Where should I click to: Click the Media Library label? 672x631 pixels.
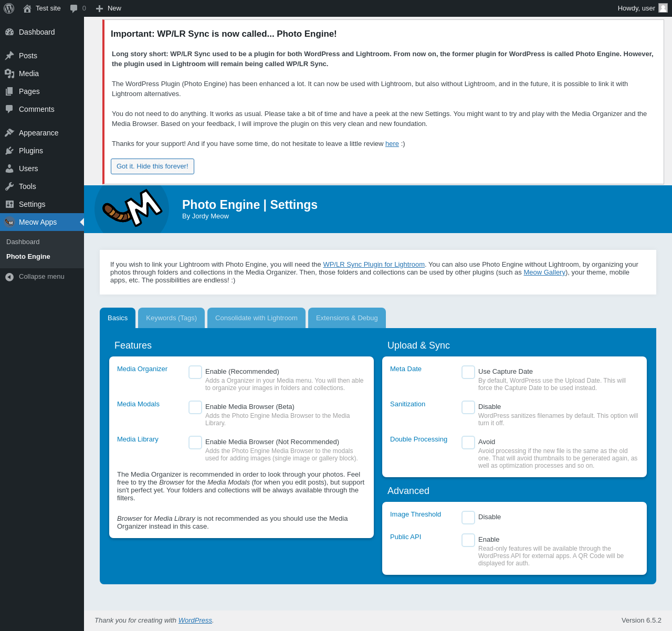point(138,439)
